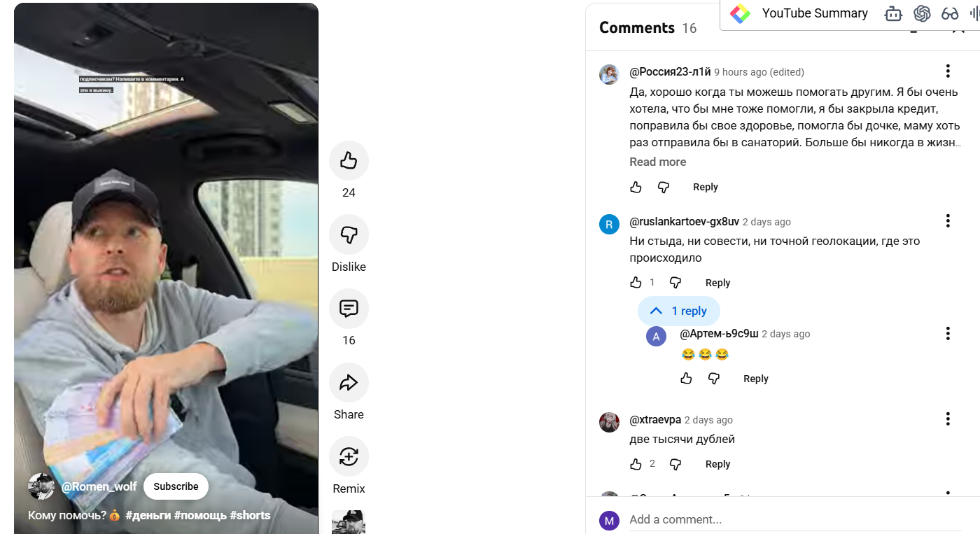Dislike the short video

pyautogui.click(x=349, y=234)
